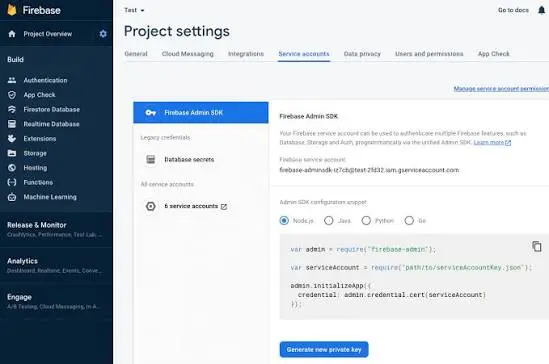Click the Firebase Admin SDK section heading

click(x=309, y=116)
